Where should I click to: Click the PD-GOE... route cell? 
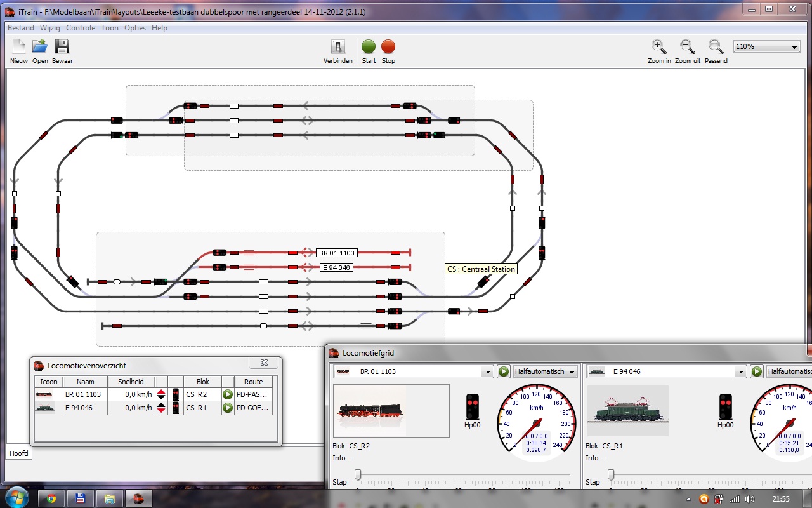tap(253, 408)
